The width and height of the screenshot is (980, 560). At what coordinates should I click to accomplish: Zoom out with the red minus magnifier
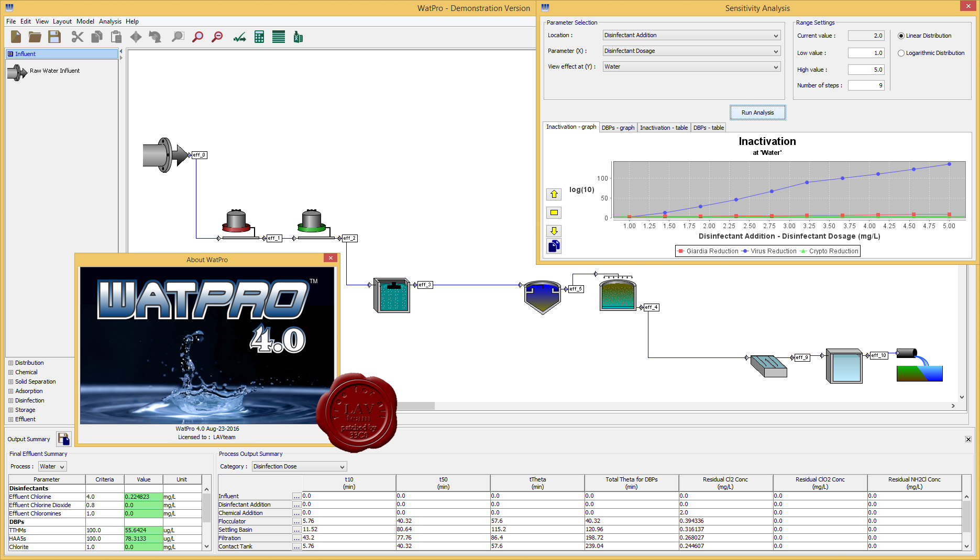point(217,37)
